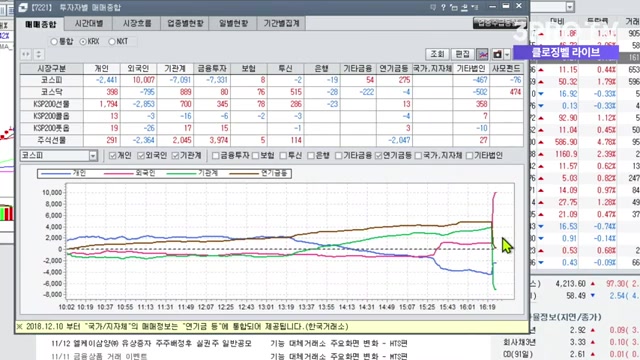Enable the 기타법인 series checkbox
This screenshot has width=640, height=360.
469,156
